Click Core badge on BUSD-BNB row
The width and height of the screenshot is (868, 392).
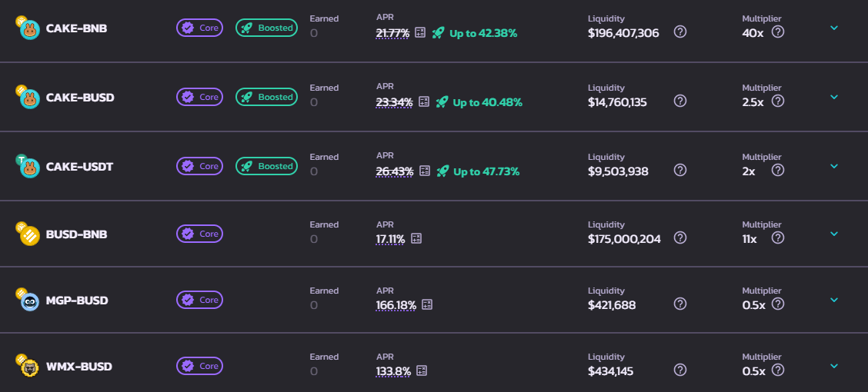200,234
